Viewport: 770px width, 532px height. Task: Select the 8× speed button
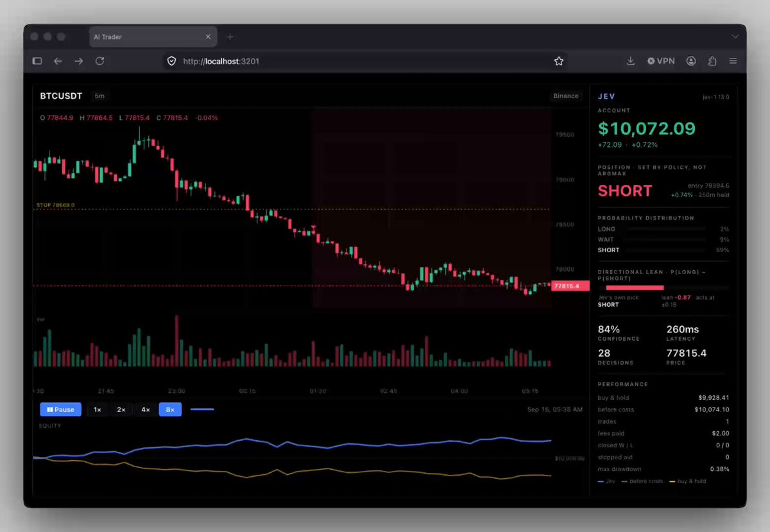point(170,409)
